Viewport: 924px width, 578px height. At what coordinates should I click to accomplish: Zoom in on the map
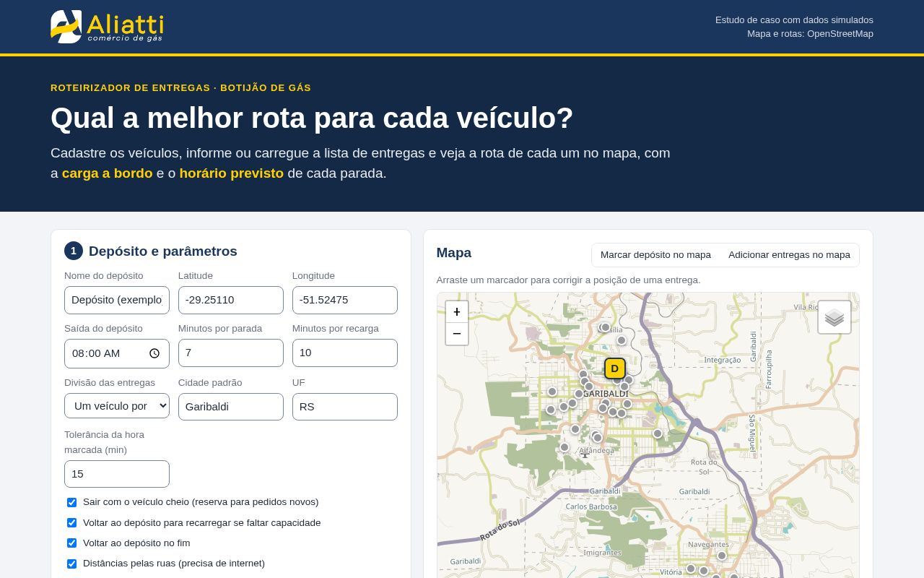tap(457, 312)
